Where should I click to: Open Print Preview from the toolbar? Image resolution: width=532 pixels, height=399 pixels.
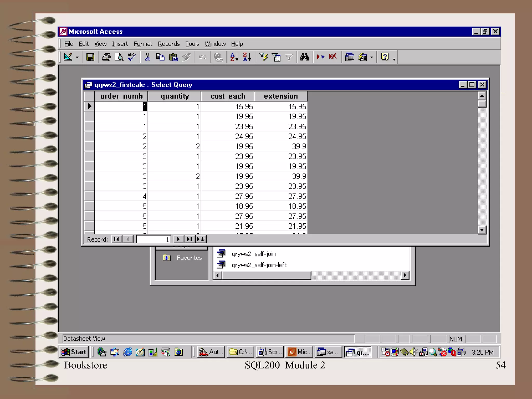click(x=119, y=57)
